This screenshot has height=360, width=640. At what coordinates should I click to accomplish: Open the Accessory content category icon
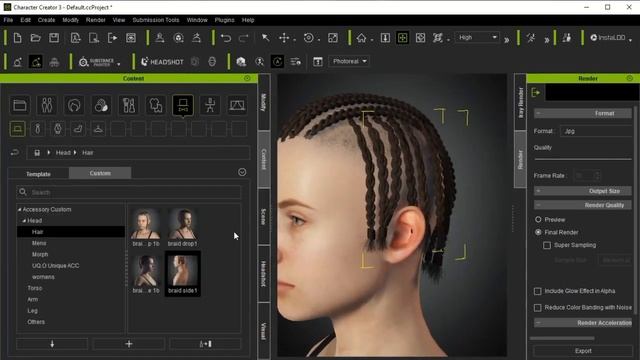click(x=183, y=105)
